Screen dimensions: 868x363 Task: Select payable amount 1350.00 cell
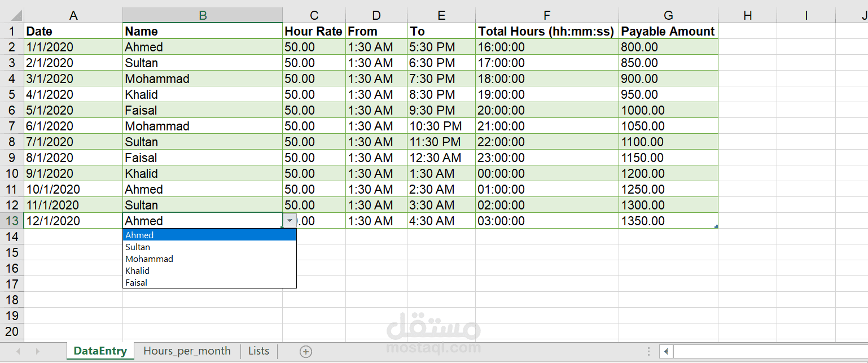[668, 221]
